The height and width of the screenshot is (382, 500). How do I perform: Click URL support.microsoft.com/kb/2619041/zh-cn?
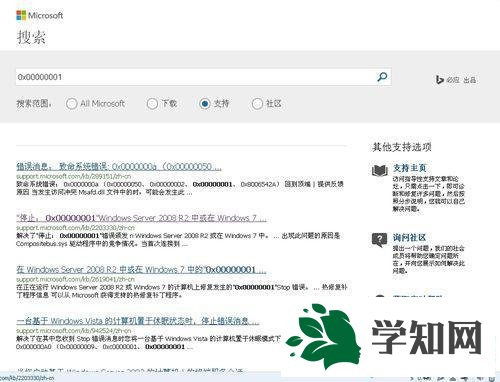click(75, 279)
